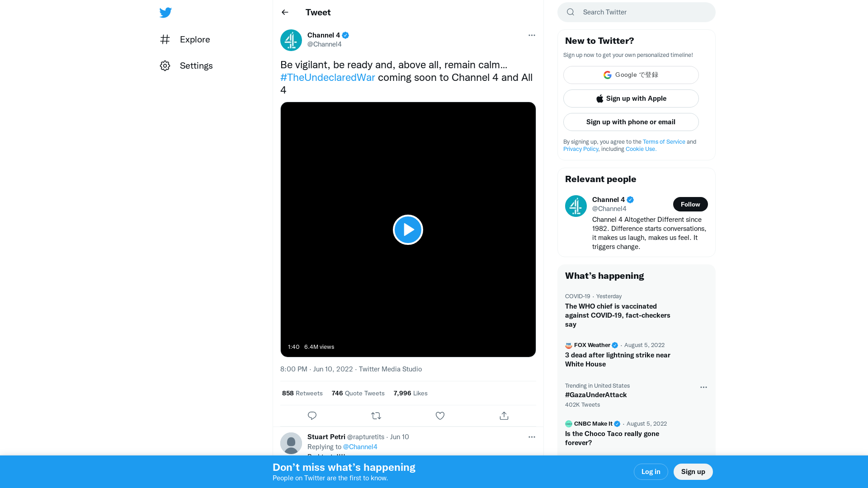Retweet using the retweet arrows icon
The width and height of the screenshot is (868, 488).
coord(376,416)
